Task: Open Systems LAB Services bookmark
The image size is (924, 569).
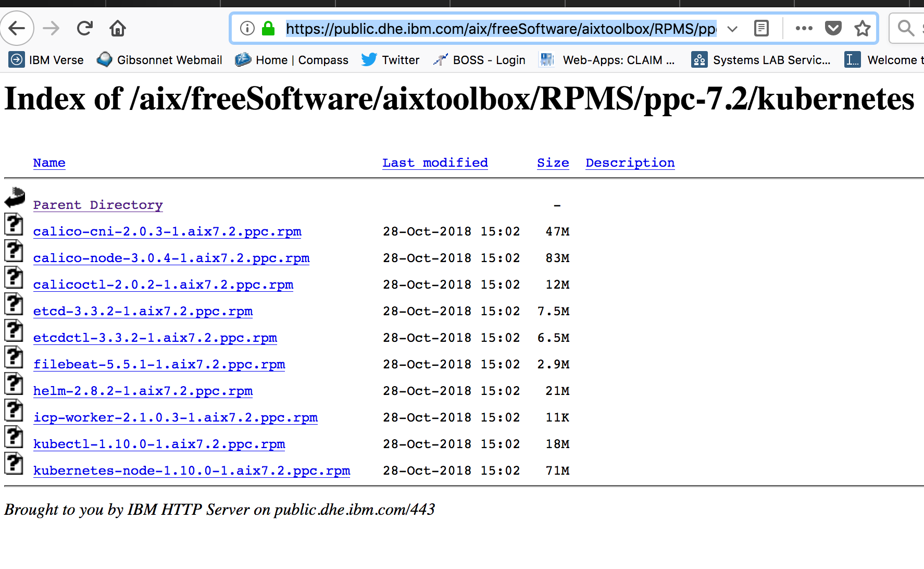Action: [761, 60]
